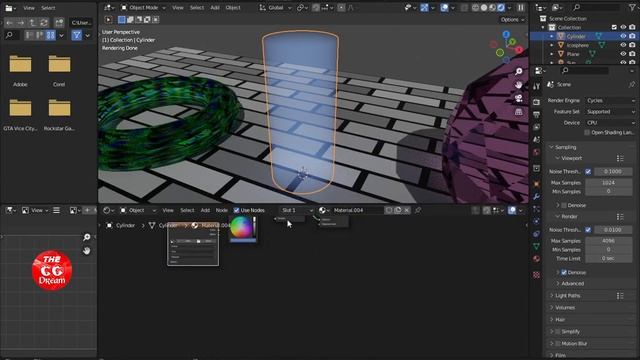Toggle Use Nodes checkbox

pos(236,210)
